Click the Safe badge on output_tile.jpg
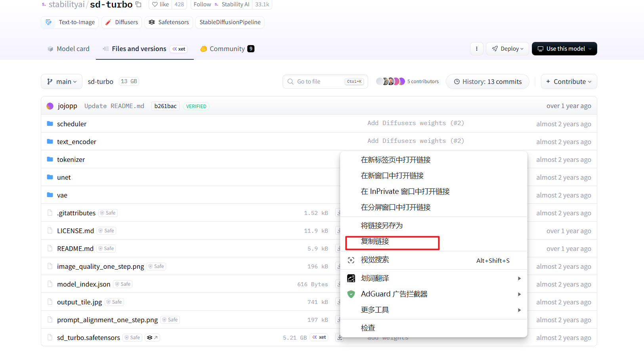Image resolution: width=644 pixels, height=359 pixels. 114,302
